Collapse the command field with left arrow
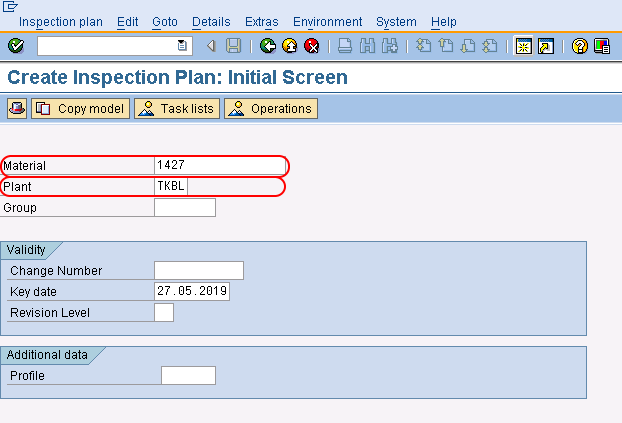622x423 pixels. [x=211, y=46]
